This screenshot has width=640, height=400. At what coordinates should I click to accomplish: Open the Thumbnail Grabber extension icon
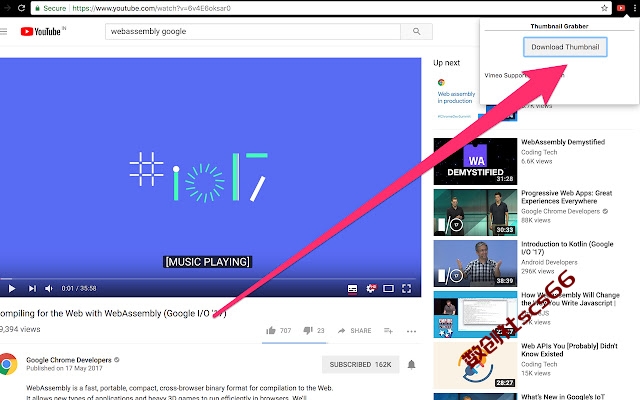(x=621, y=8)
